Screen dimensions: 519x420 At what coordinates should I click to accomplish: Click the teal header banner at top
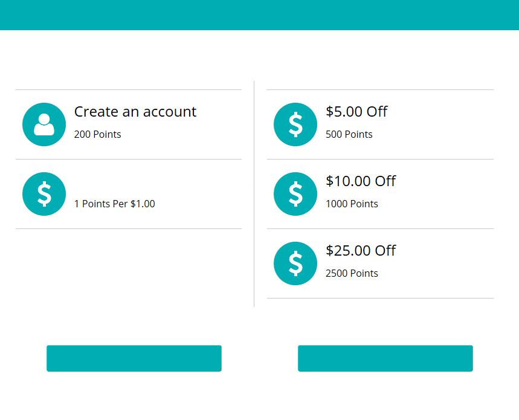click(x=259, y=15)
